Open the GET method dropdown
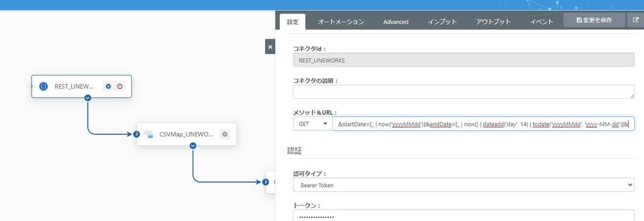The image size is (644, 221). [x=312, y=124]
